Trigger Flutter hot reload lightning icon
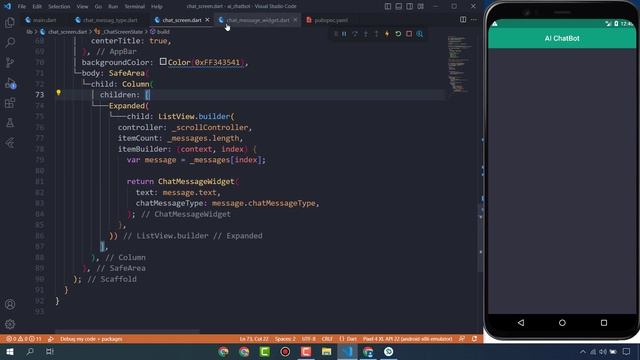 (387, 34)
